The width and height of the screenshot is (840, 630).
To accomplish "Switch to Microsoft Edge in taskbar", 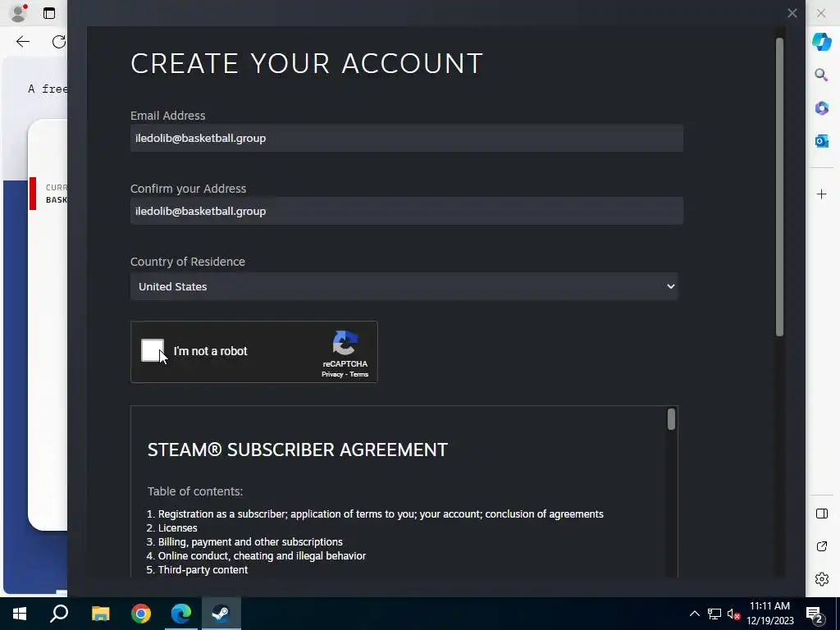I will (x=181, y=614).
